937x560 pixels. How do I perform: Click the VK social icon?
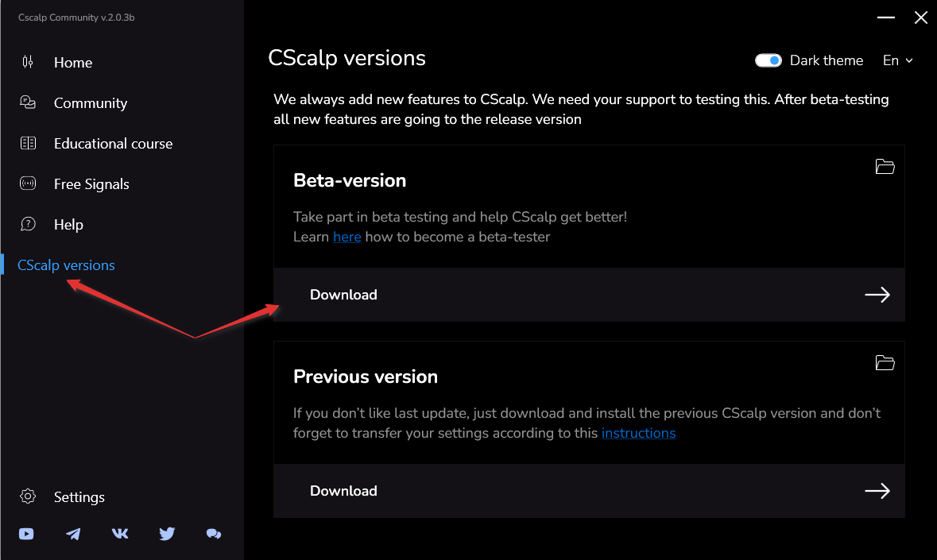point(120,534)
